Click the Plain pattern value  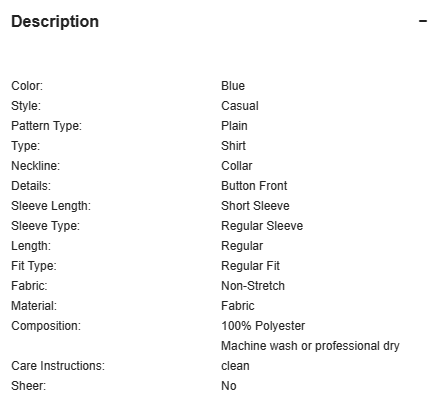(234, 126)
